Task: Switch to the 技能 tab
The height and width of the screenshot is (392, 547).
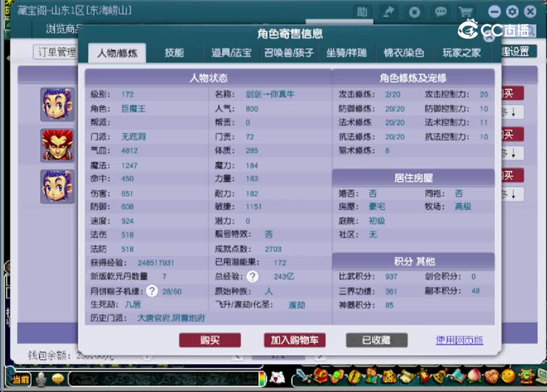Action: 174,53
